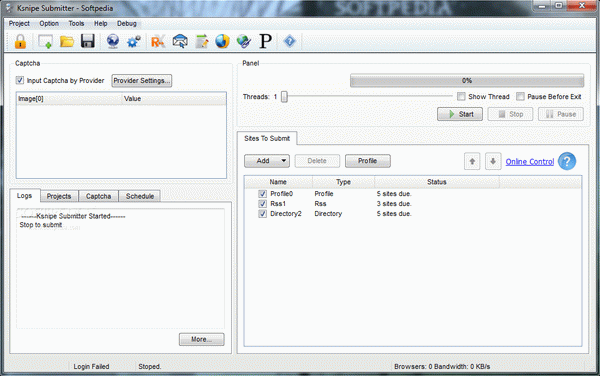Uncheck Input Captcha by Provider
600x376 pixels.
[x=20, y=80]
